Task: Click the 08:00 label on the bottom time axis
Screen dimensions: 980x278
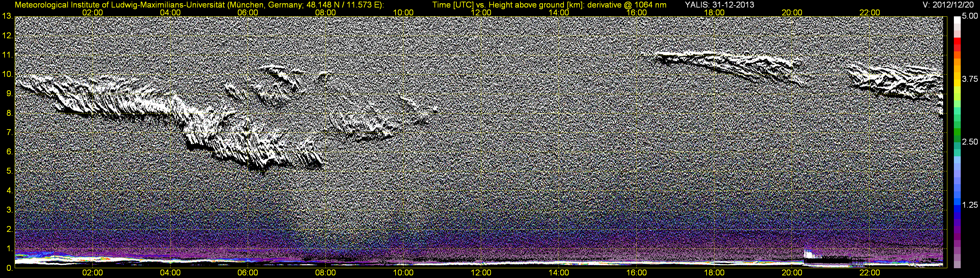Action: 326,273
